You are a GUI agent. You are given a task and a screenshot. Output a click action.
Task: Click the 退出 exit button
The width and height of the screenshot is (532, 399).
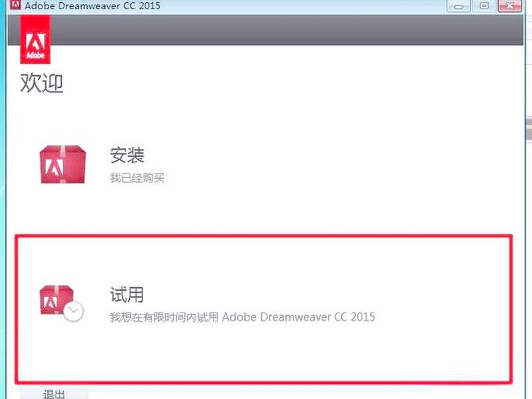pos(55,393)
